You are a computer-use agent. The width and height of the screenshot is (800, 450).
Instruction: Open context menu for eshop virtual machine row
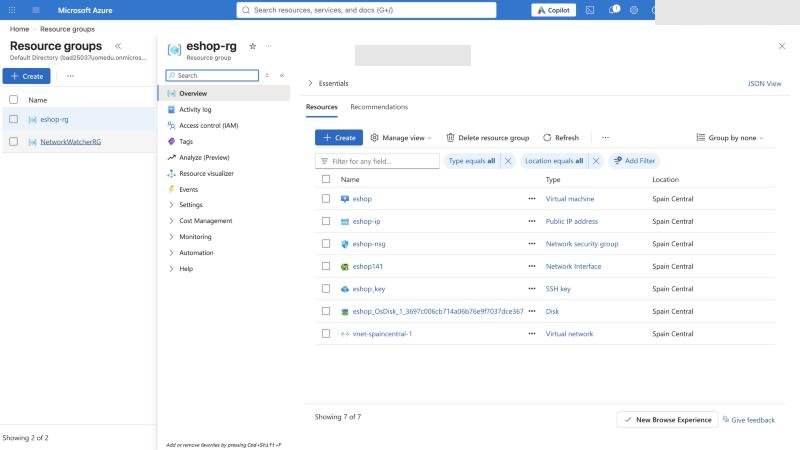click(532, 198)
